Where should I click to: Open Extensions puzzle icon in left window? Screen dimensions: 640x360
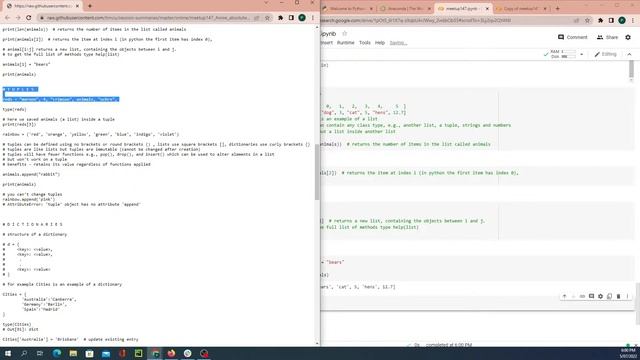280,18
